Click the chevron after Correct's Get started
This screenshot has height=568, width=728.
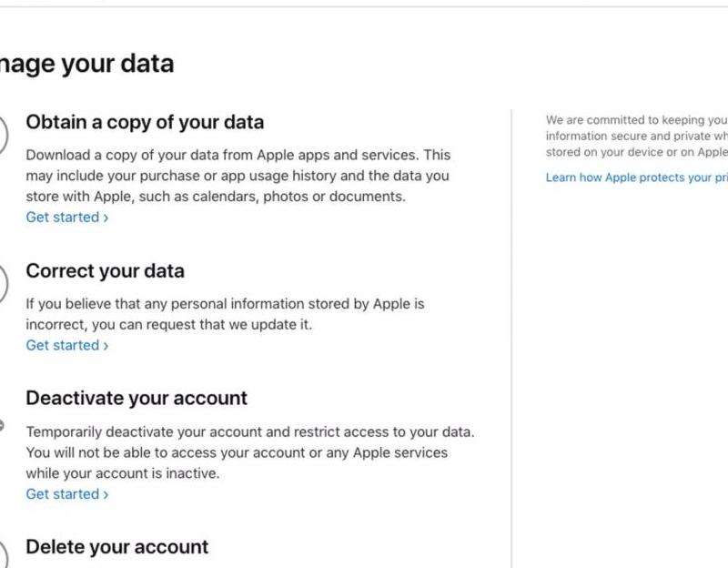[106, 345]
